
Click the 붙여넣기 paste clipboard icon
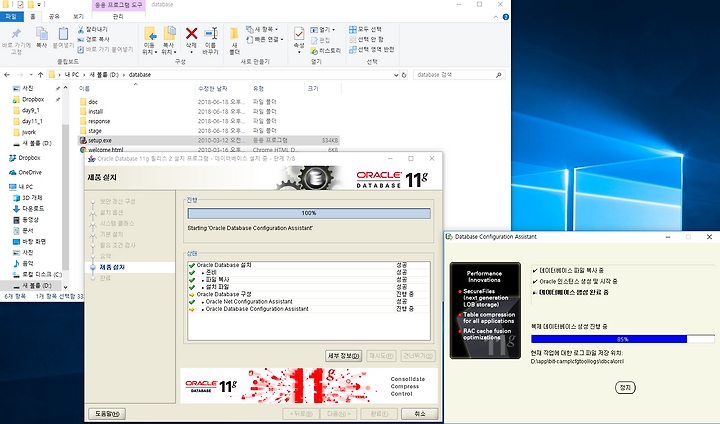(x=63, y=34)
